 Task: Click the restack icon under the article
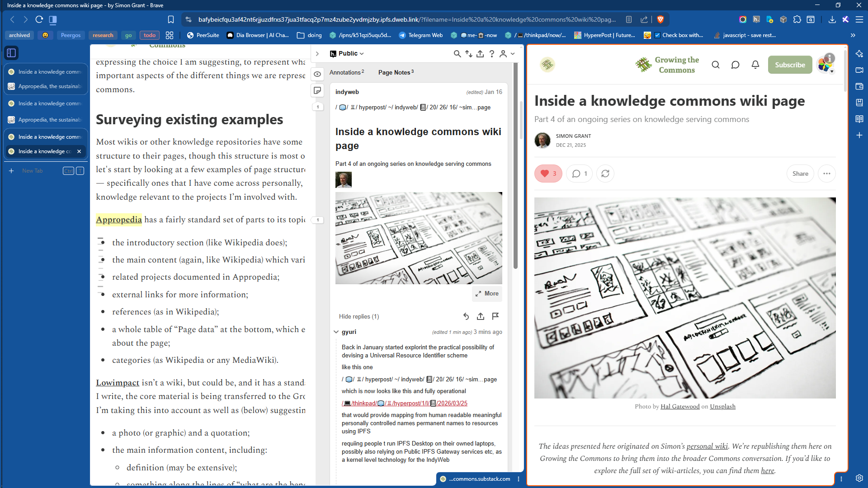click(605, 174)
